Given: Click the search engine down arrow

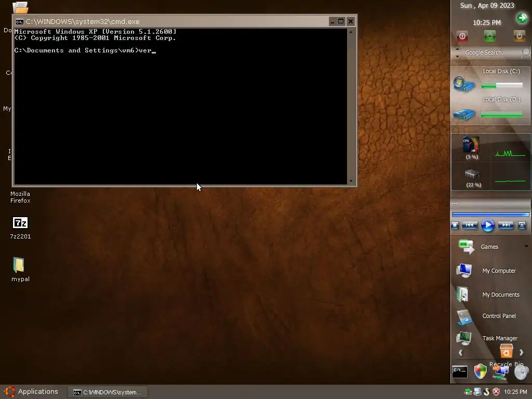Looking at the screenshot, I should pyautogui.click(x=457, y=57).
